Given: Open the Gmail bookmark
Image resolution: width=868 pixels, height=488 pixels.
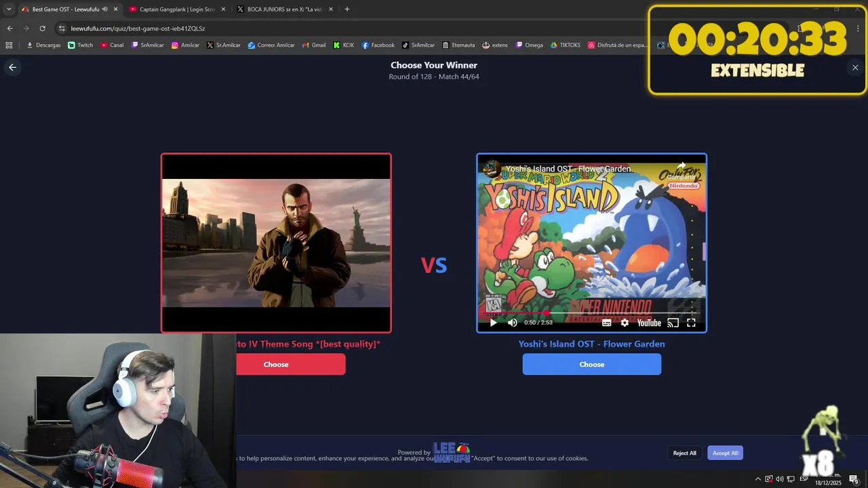Looking at the screenshot, I should [x=313, y=45].
